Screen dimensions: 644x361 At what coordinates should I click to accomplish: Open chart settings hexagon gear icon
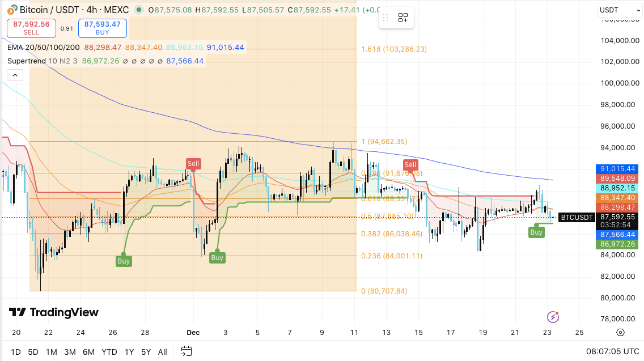click(x=620, y=333)
